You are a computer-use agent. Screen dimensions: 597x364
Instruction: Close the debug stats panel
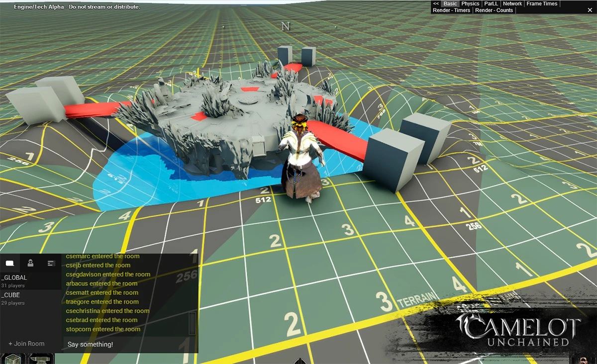(x=590, y=10)
